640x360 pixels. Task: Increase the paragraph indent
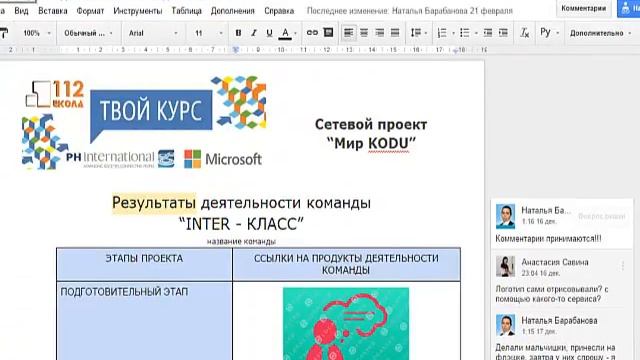coord(503,33)
